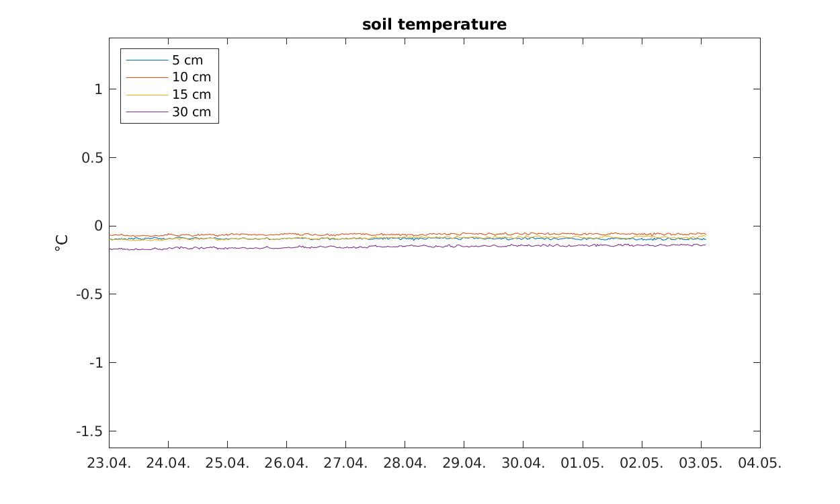
Task: Click the y-axis tick label -0.5
Action: click(x=89, y=294)
